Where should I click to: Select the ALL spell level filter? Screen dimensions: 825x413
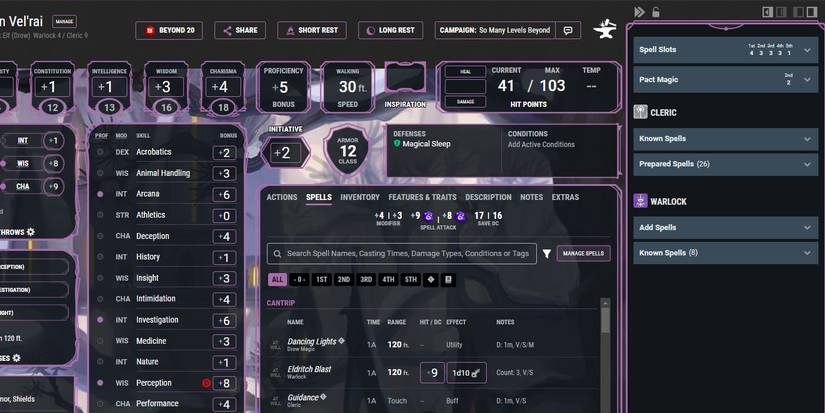pyautogui.click(x=277, y=280)
